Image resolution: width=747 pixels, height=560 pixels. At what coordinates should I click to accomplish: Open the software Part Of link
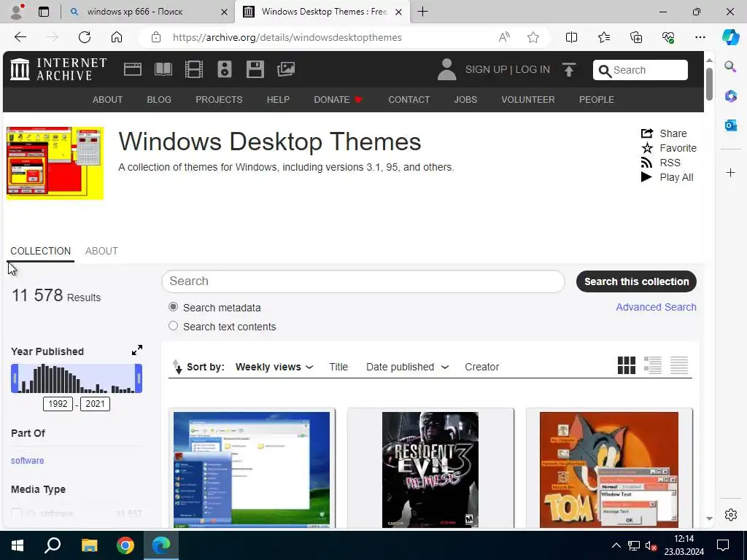point(27,461)
